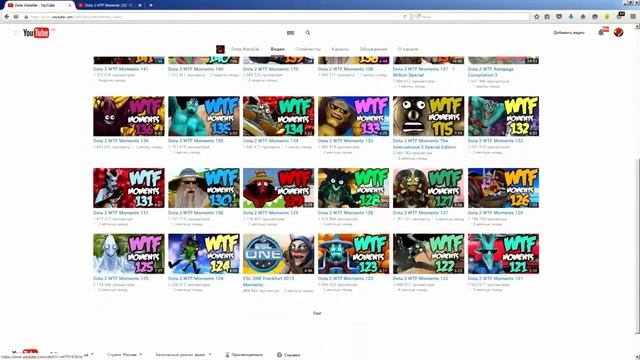
Task: Click the YouTube search magnifier icon
Action: [x=308, y=33]
